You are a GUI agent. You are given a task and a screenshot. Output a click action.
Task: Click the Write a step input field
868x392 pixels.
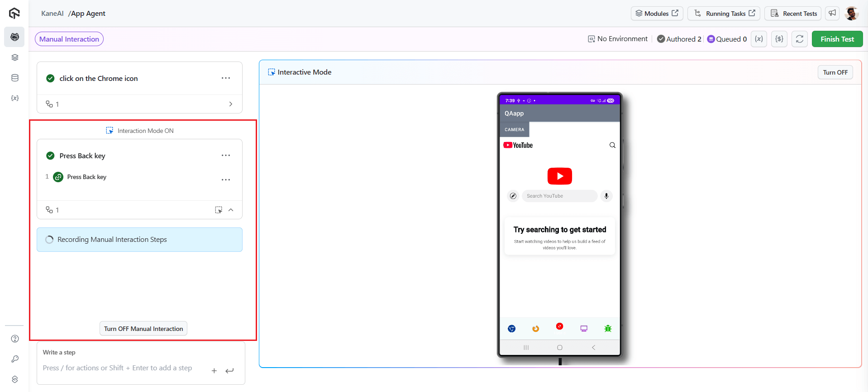[x=122, y=368]
